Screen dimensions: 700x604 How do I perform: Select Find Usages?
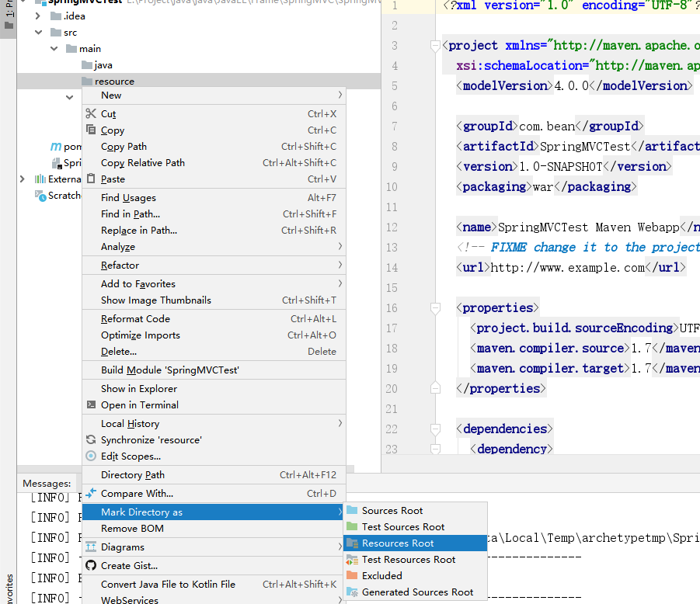pos(214,197)
